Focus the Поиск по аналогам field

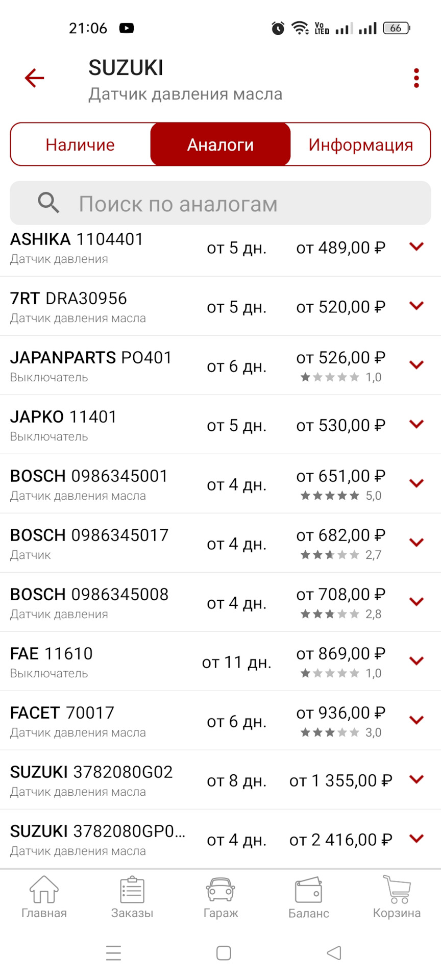point(220,203)
